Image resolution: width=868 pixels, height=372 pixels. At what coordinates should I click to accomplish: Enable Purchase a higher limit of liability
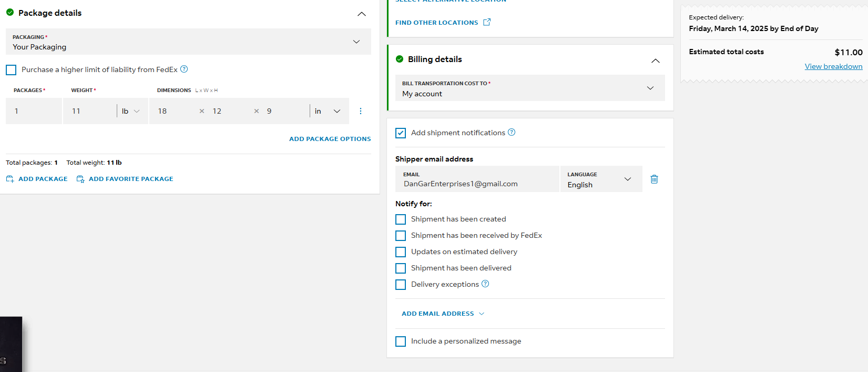tap(11, 69)
